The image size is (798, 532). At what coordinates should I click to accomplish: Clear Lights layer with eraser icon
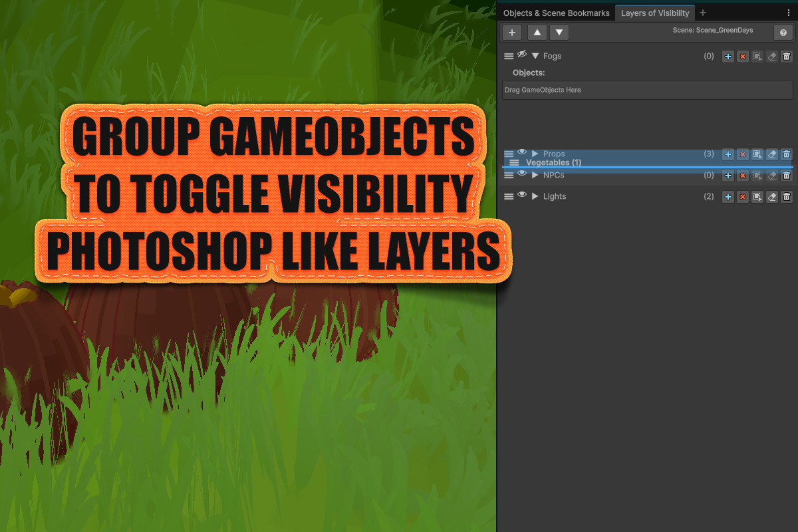pyautogui.click(x=772, y=196)
